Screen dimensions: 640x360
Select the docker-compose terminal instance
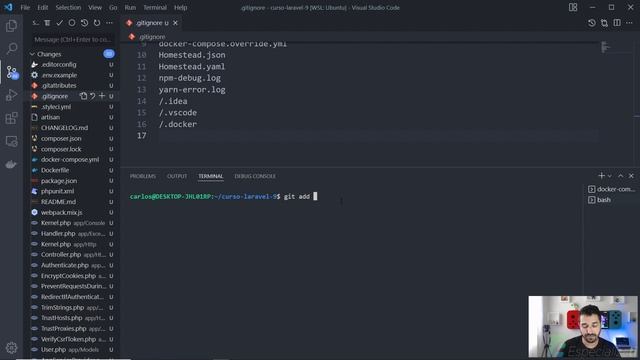(611, 189)
